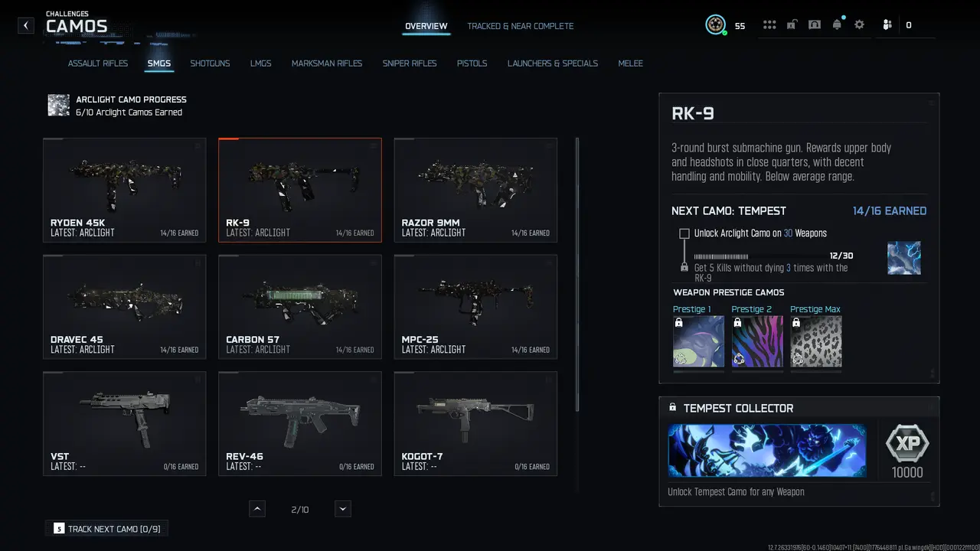Image resolution: width=980 pixels, height=551 pixels.
Task: Open notifications bell icon
Action: 837,25
